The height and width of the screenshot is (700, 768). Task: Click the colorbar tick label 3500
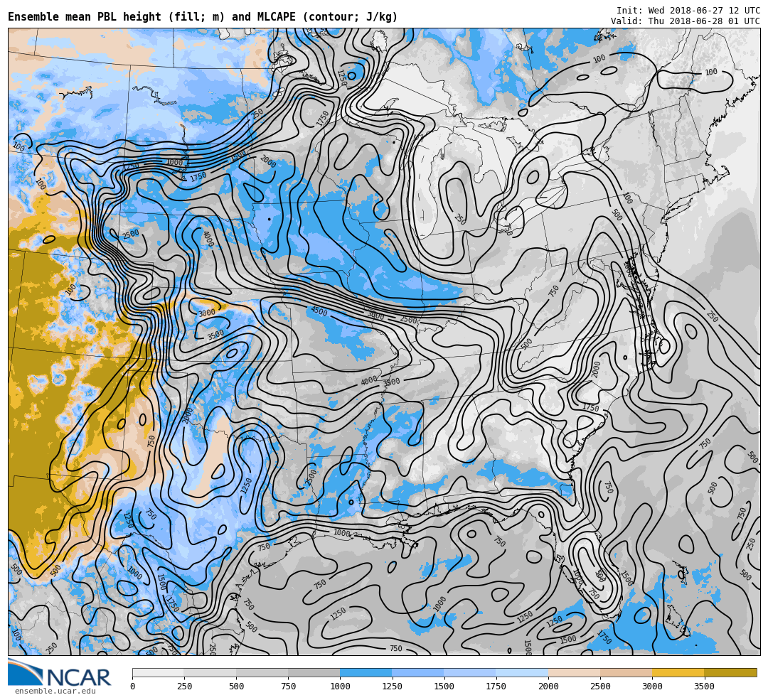pyautogui.click(x=704, y=686)
